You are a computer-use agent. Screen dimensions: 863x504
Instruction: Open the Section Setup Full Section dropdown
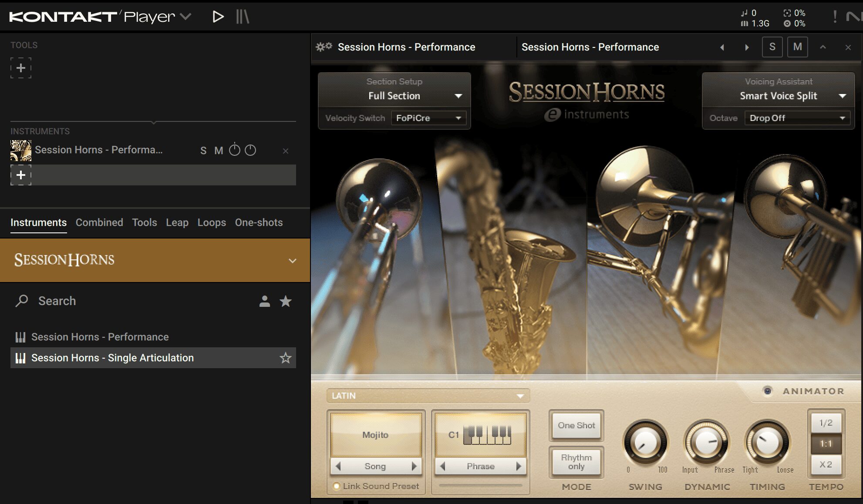point(394,96)
